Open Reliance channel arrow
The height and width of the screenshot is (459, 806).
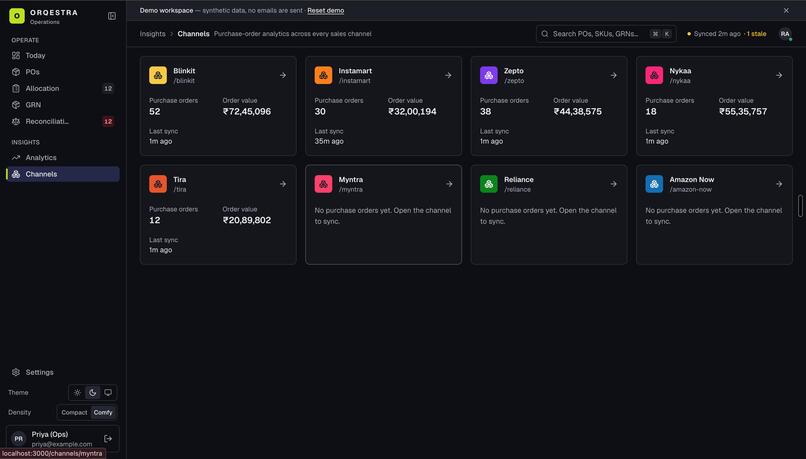pos(614,184)
